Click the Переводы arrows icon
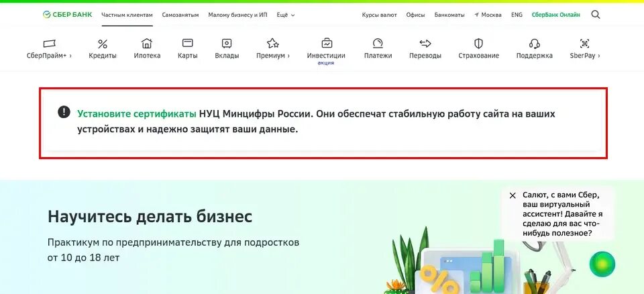The width and height of the screenshot is (644, 294). [x=425, y=43]
